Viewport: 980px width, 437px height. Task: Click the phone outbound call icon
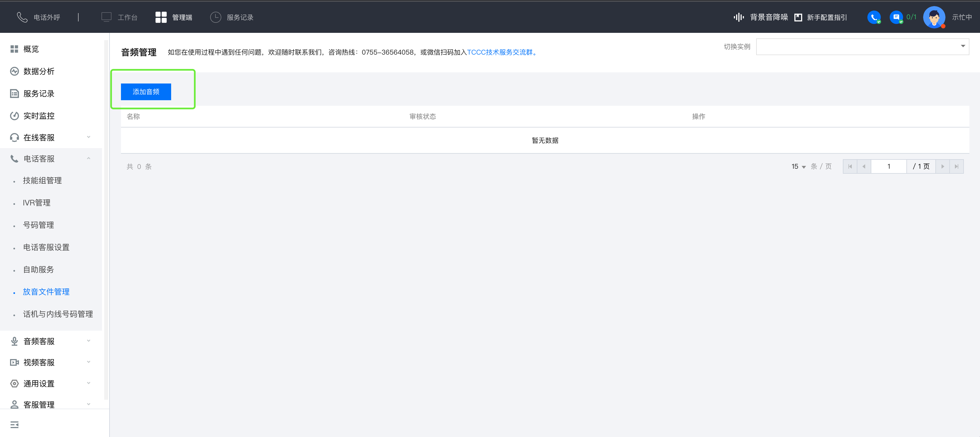tap(22, 17)
